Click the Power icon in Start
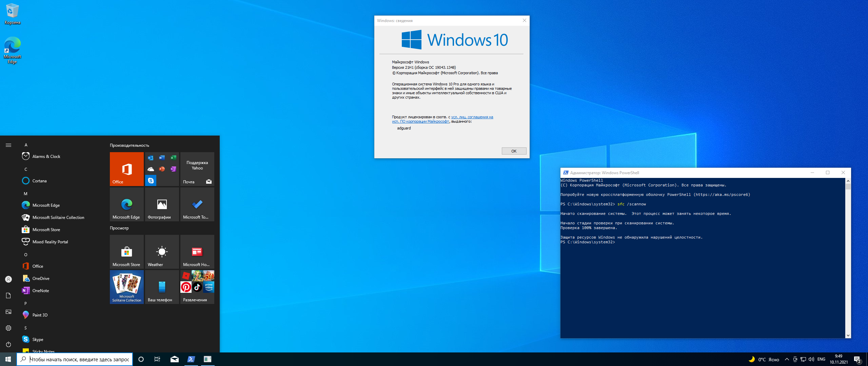 (8, 344)
